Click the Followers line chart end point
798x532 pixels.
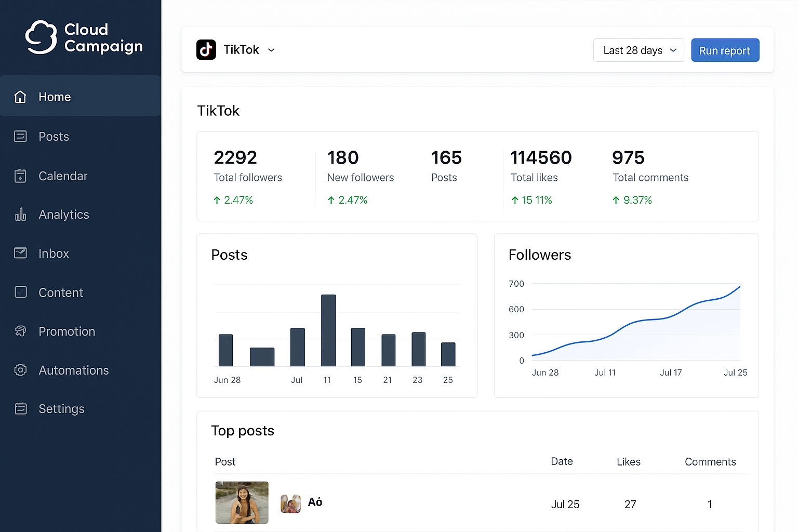coord(739,286)
